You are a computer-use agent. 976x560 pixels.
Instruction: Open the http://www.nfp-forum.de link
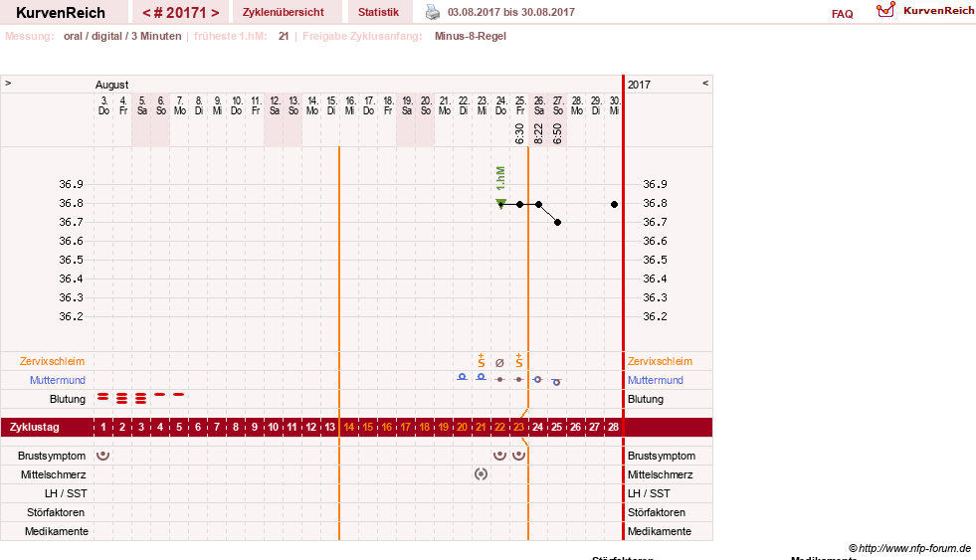point(914,548)
